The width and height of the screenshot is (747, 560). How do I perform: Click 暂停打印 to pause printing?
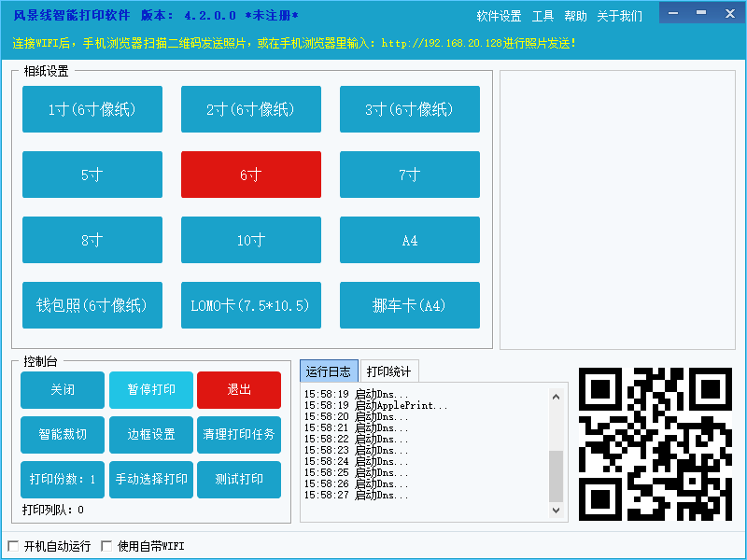point(151,389)
